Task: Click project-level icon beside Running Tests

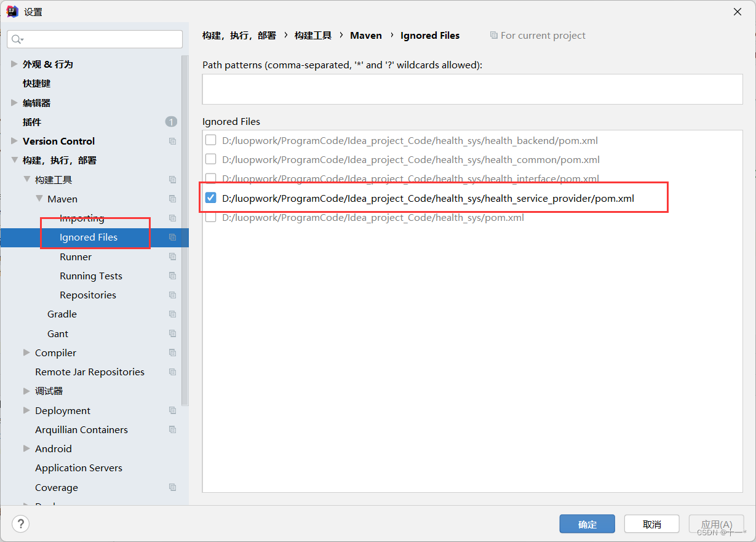Action: click(172, 276)
